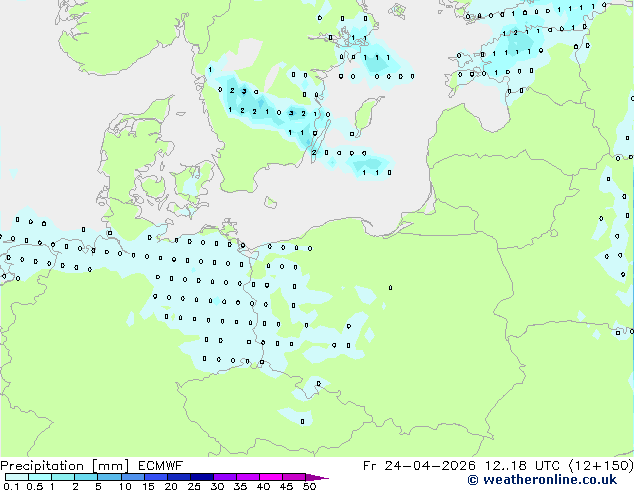Click the legend value '0.5'
This screenshot has height=490, width=634.
point(35,486)
